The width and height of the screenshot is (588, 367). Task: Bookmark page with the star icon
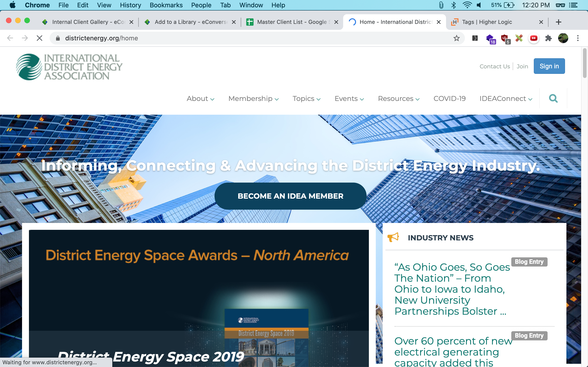456,38
